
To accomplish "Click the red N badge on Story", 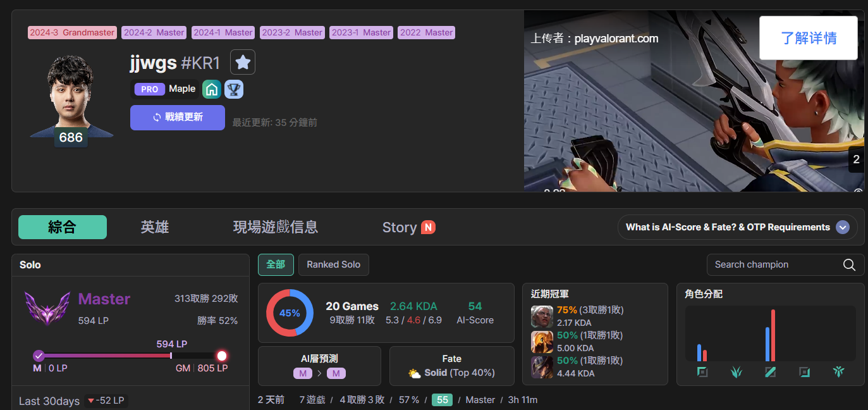I will tap(429, 227).
